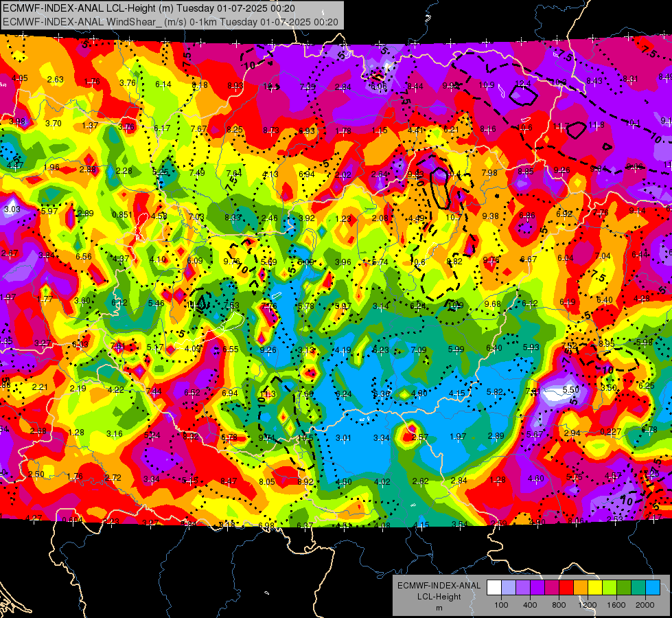Image resolution: width=672 pixels, height=618 pixels.
Task: Click the unit label 'm' in legend
Action: 439,608
